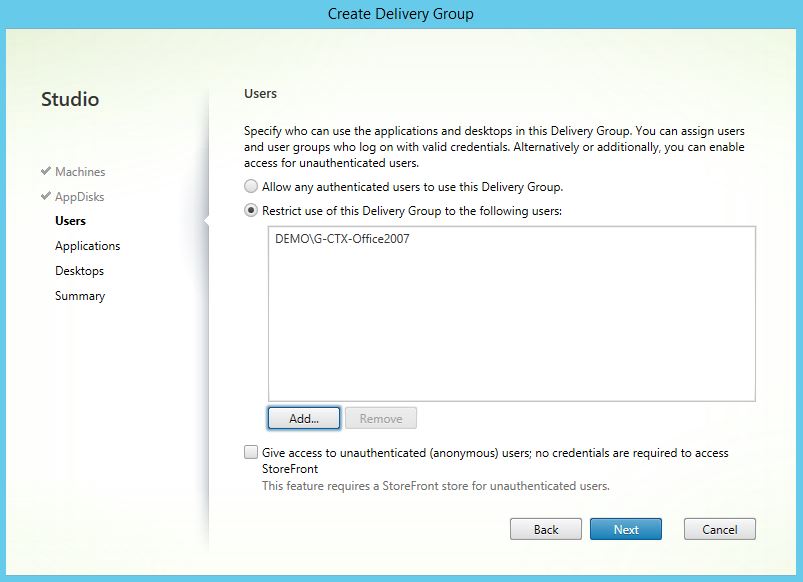This screenshot has height=582, width=803.
Task: Open the Desktops wizard step
Action: 79,271
